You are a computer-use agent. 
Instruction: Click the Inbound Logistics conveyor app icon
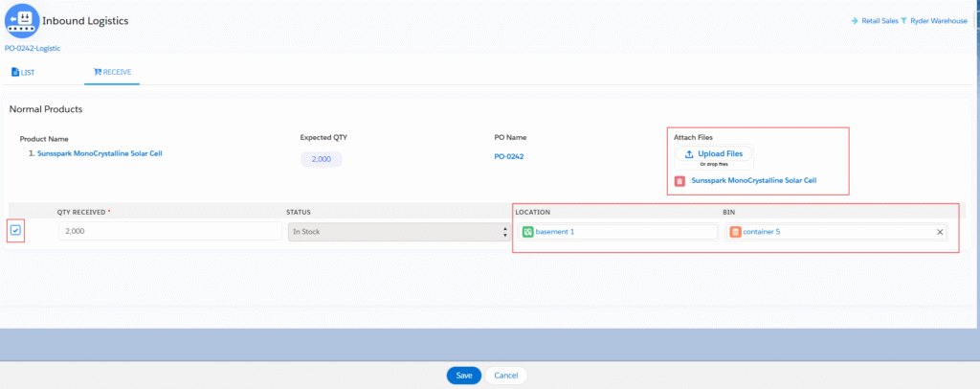[x=21, y=20]
